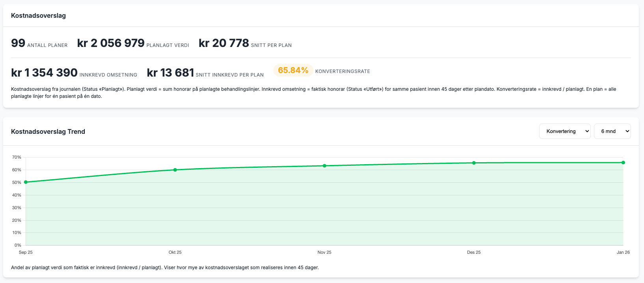Click the 65.84% conversion rate badge
Screen dimensions: 644x283
point(293,70)
